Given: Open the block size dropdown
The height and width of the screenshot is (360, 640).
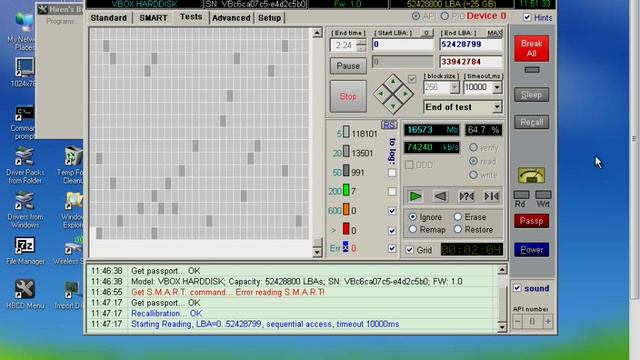Looking at the screenshot, I should point(454,87).
